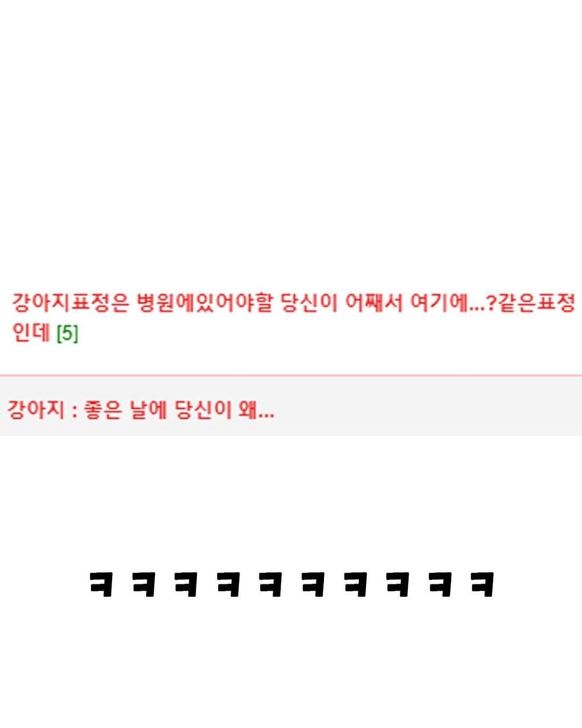Viewport: 582px width, 728px height.
Task: Click the word 좋은 in the comment
Action: (102, 410)
